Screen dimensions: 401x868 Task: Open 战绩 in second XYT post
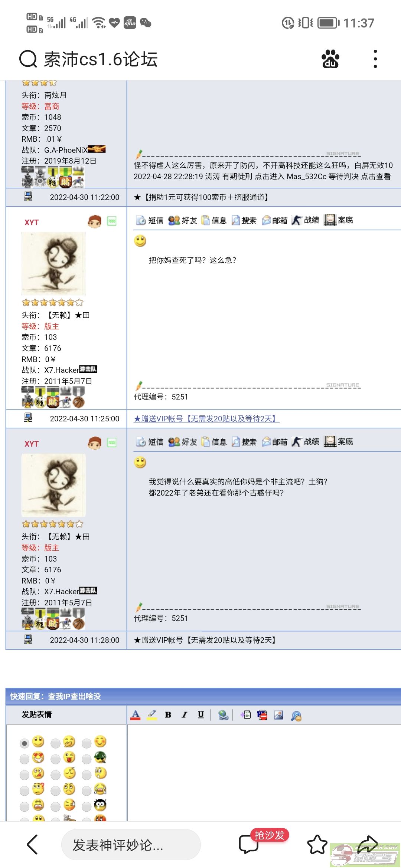click(x=306, y=442)
